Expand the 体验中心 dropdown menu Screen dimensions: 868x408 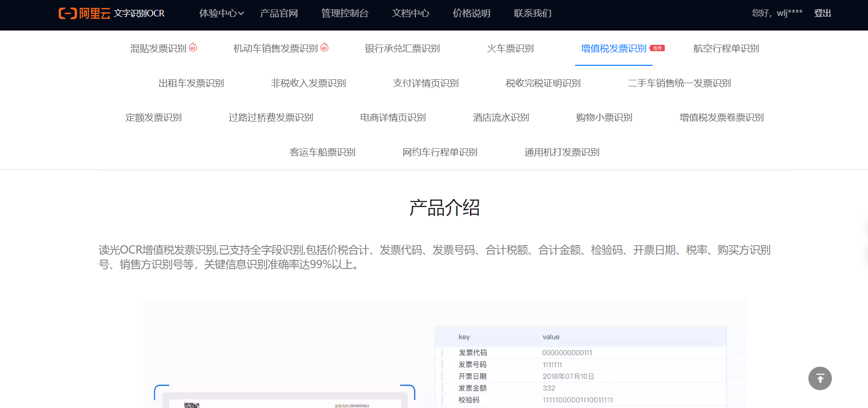pos(222,13)
